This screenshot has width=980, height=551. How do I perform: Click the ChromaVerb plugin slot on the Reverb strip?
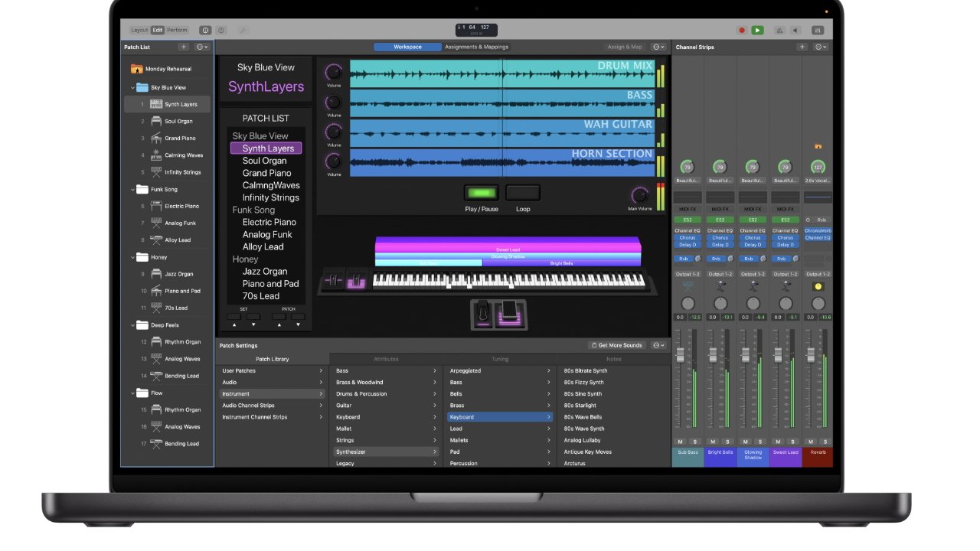click(x=818, y=230)
